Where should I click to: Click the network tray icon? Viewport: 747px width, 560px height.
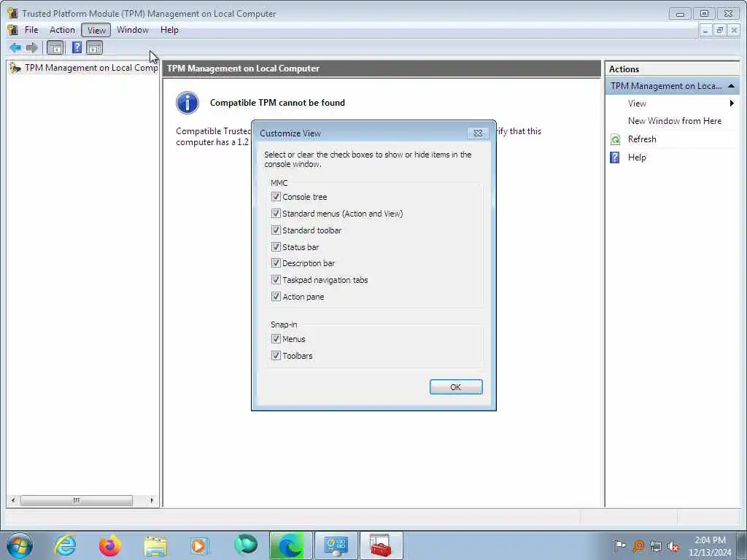tap(656, 546)
